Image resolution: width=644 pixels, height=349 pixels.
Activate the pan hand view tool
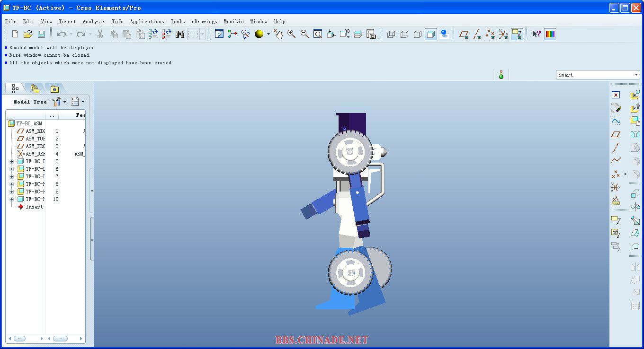(278, 34)
